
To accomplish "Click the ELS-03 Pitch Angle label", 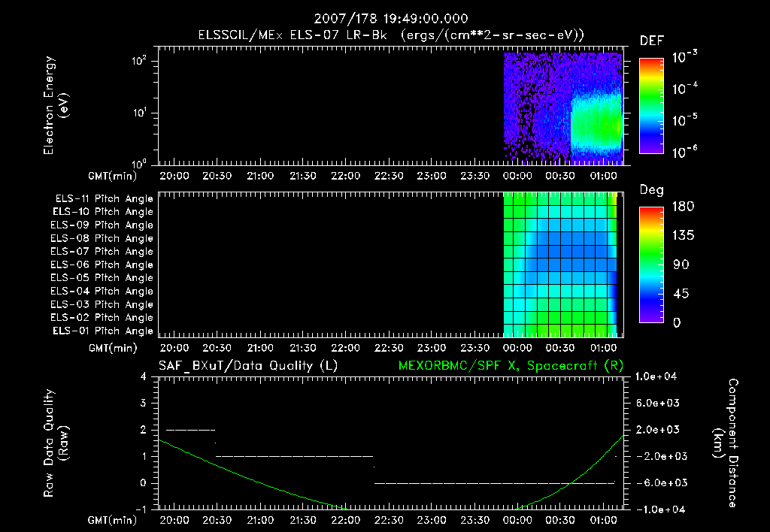I will point(102,304).
